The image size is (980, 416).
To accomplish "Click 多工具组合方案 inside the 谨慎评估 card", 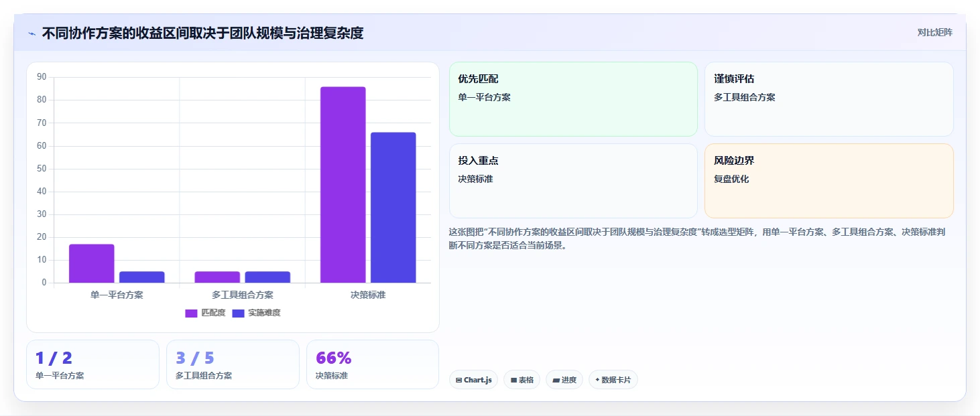I will [x=745, y=97].
